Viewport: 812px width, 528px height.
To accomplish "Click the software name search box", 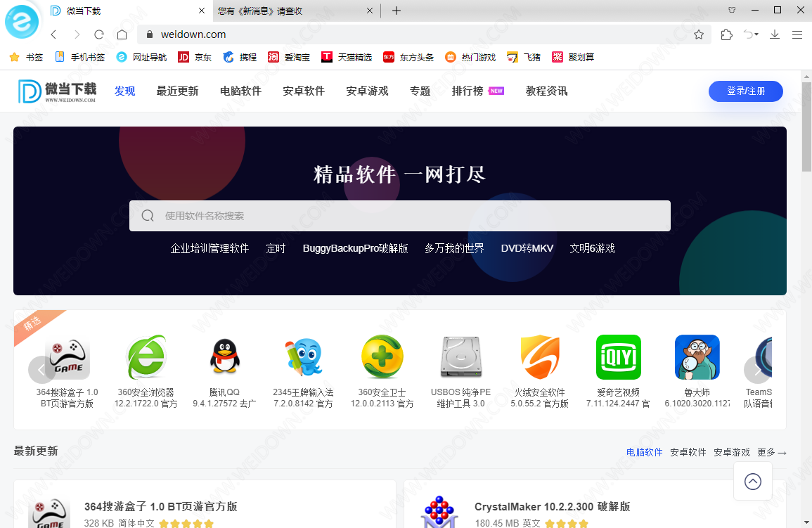I will pos(400,216).
